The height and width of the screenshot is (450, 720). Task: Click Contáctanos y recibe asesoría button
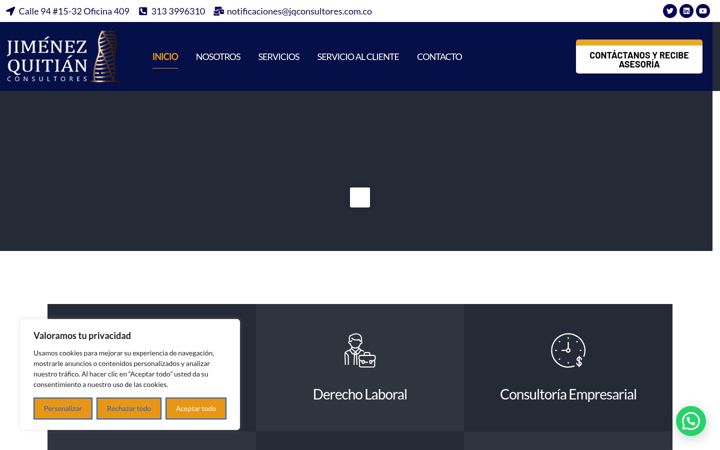[639, 56]
